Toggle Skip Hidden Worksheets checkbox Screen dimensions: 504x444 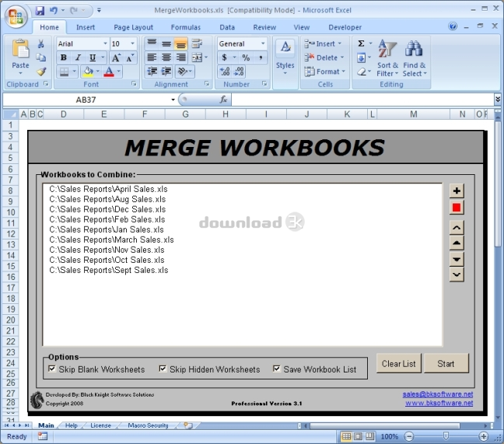pyautogui.click(x=163, y=369)
